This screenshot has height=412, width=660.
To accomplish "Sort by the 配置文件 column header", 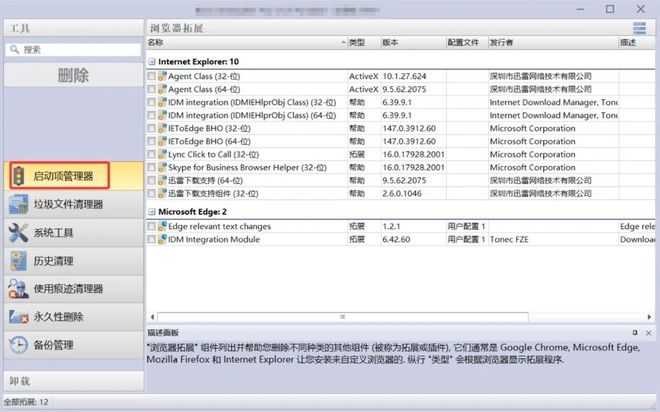I will click(467, 43).
